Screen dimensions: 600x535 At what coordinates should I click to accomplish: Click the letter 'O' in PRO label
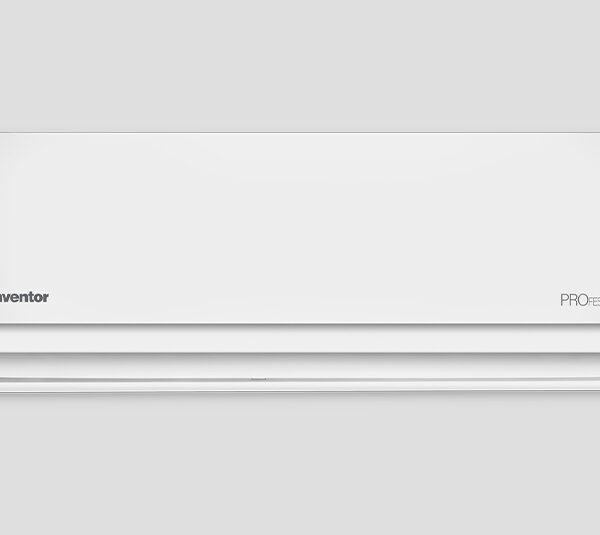(x=583, y=300)
